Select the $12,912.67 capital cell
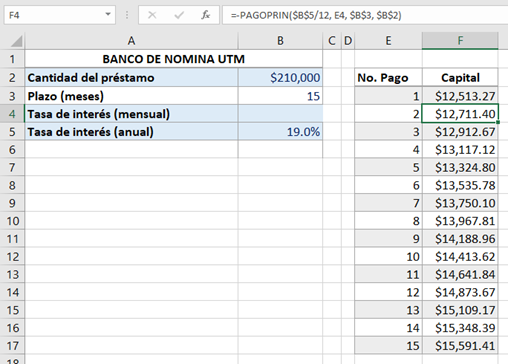Viewport: 508px width, 364px height. (460, 132)
